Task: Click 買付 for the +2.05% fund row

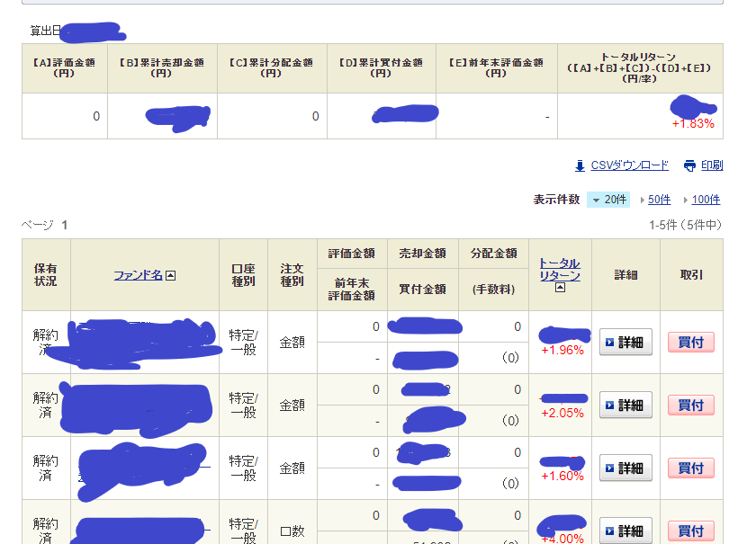Action: (x=691, y=406)
